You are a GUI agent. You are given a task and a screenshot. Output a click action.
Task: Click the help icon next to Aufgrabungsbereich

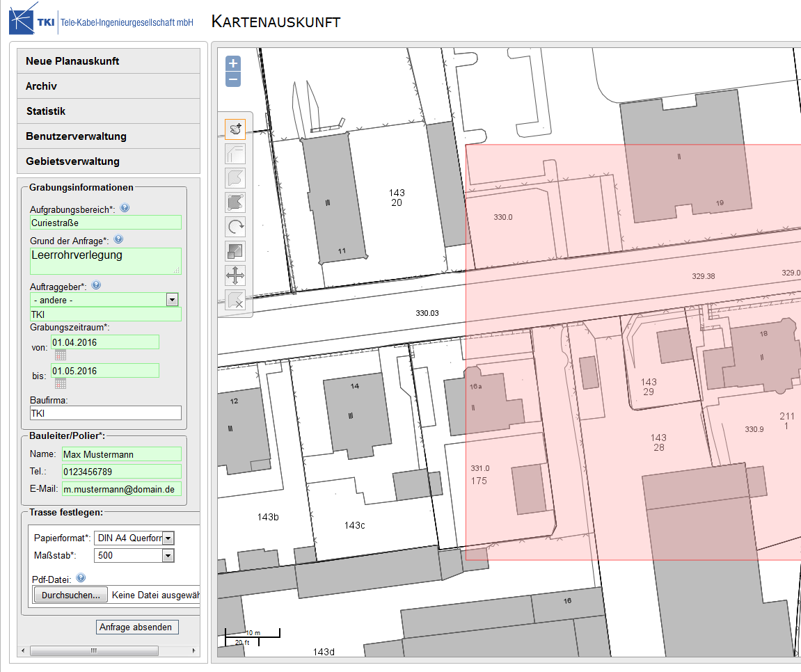(124, 207)
